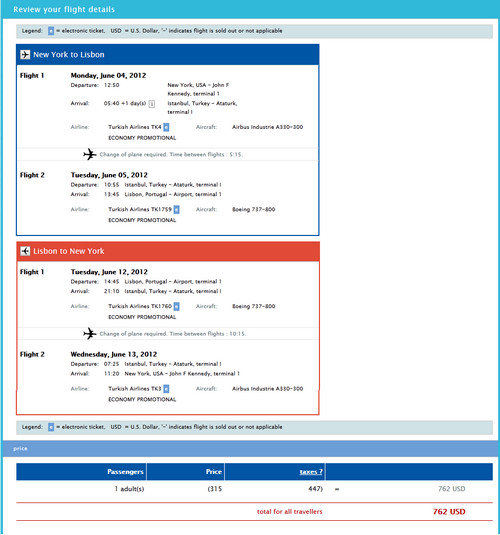500x535 pixels.
Task: Click the price section bar
Action: click(250, 448)
